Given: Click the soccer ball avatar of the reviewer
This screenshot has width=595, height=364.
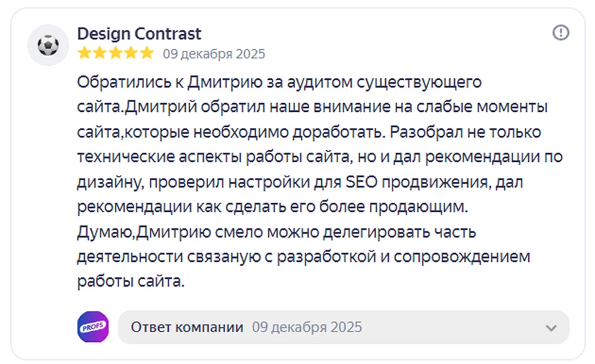Looking at the screenshot, I should pos(48,45).
